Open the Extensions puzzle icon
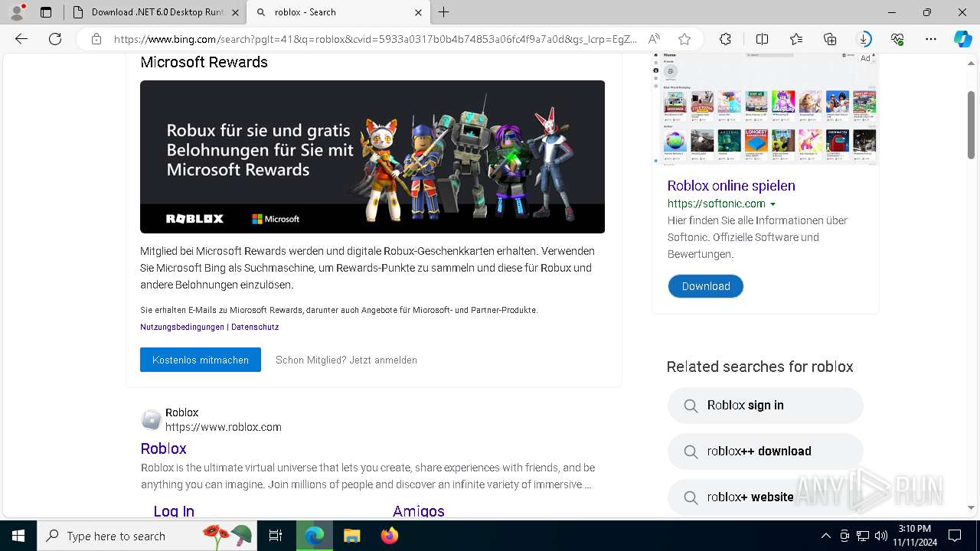Image resolution: width=980 pixels, height=551 pixels. (x=725, y=39)
